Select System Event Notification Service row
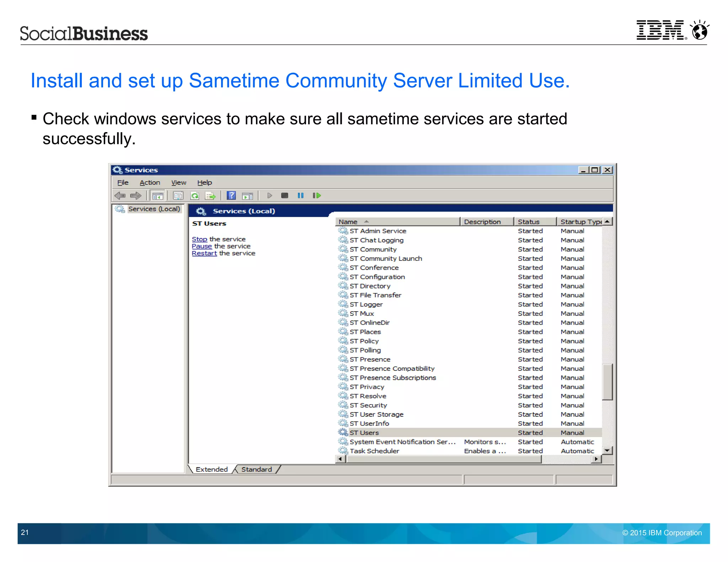Viewport: 728px width, 562px height. pyautogui.click(x=469, y=442)
